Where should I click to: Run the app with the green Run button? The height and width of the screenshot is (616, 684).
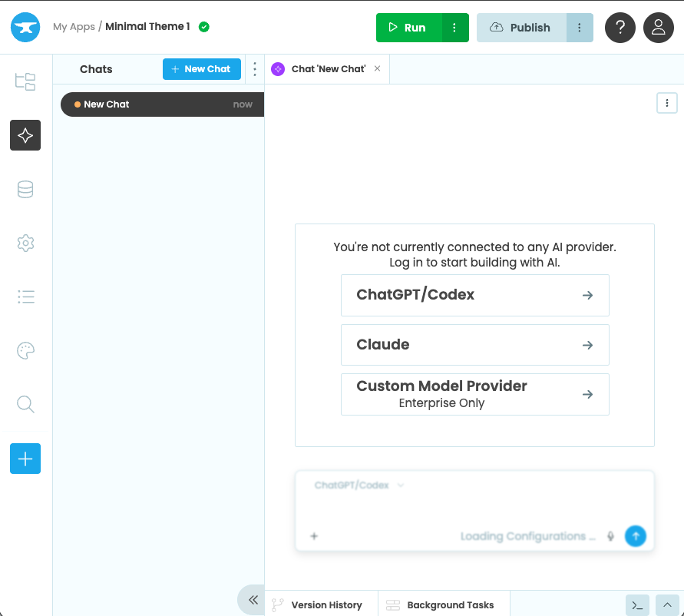pyautogui.click(x=409, y=28)
